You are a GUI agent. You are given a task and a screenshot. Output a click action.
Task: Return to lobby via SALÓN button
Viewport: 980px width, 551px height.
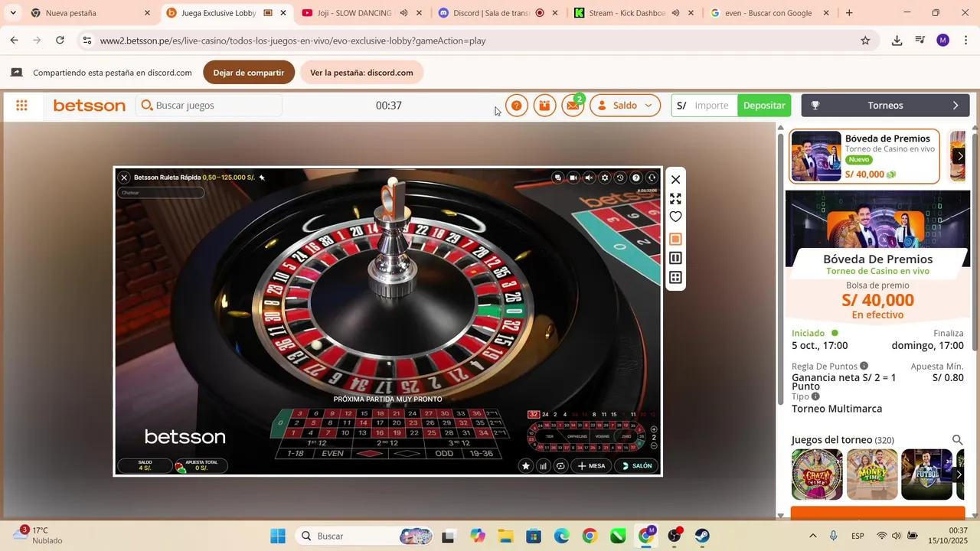(637, 465)
